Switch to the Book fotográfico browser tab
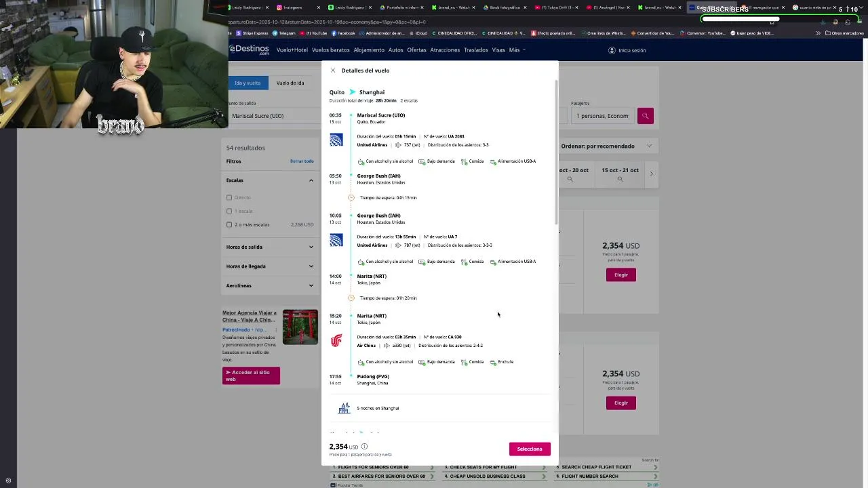Screen dimensions: 868x488 506,7
